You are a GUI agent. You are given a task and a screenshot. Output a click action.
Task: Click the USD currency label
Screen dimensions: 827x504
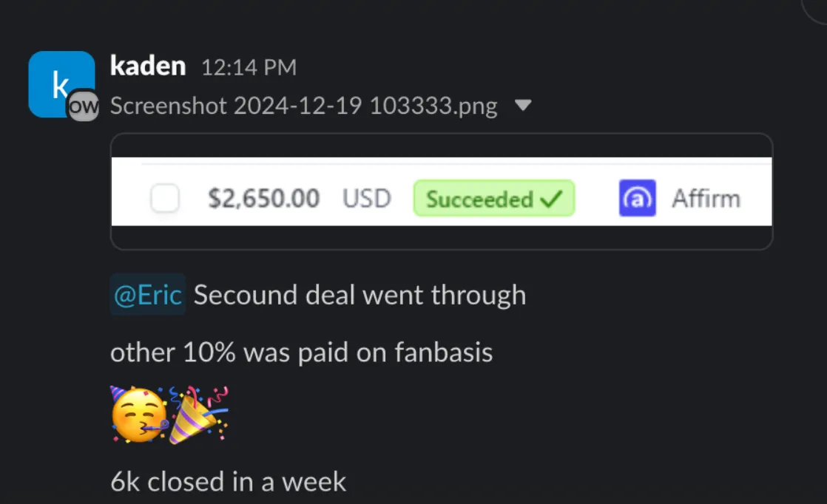coord(367,199)
